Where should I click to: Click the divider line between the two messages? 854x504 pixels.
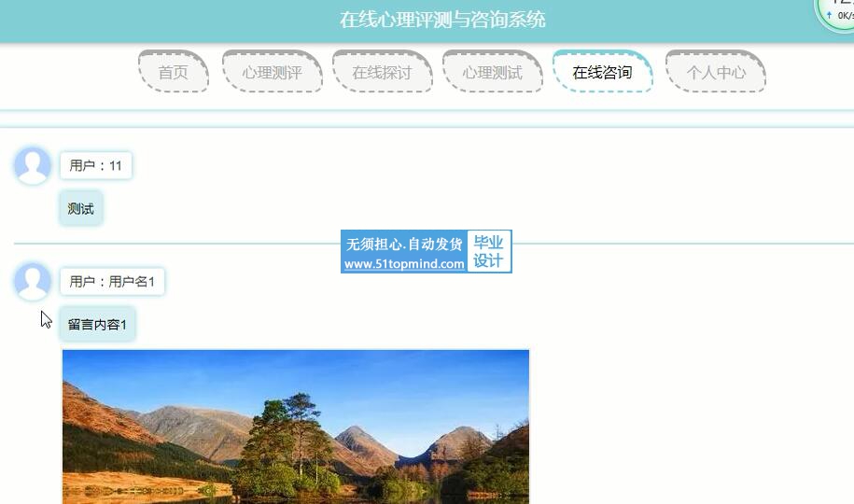pos(187,244)
